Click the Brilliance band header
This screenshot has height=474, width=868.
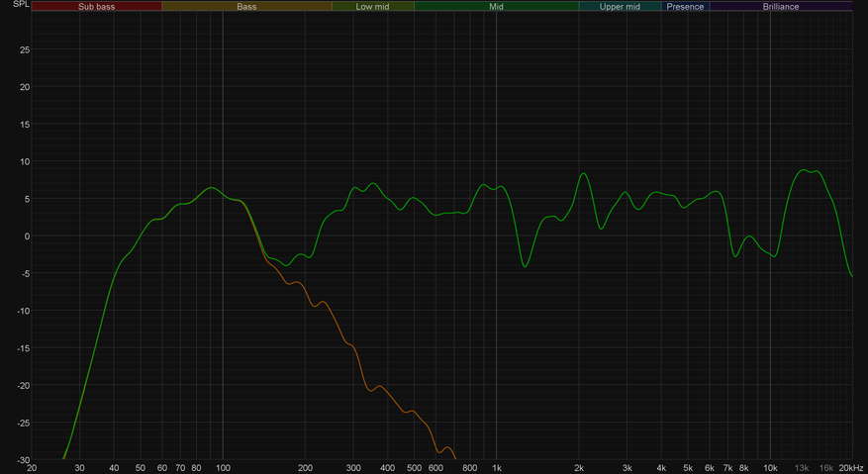click(780, 6)
